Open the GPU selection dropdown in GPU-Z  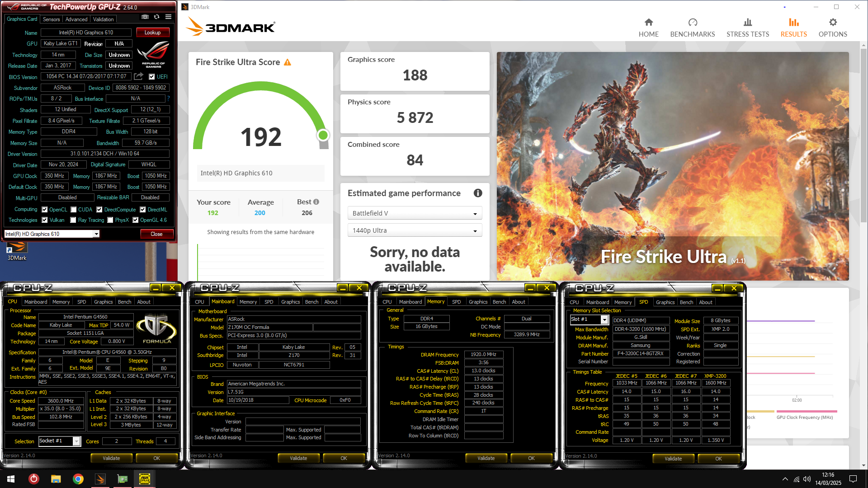tap(52, 234)
